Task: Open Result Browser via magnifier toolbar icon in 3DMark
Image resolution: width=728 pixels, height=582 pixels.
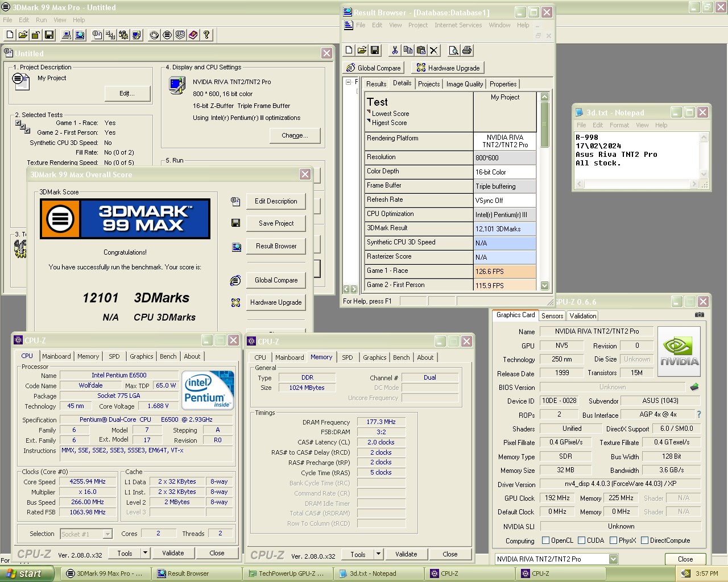Action: click(80, 35)
